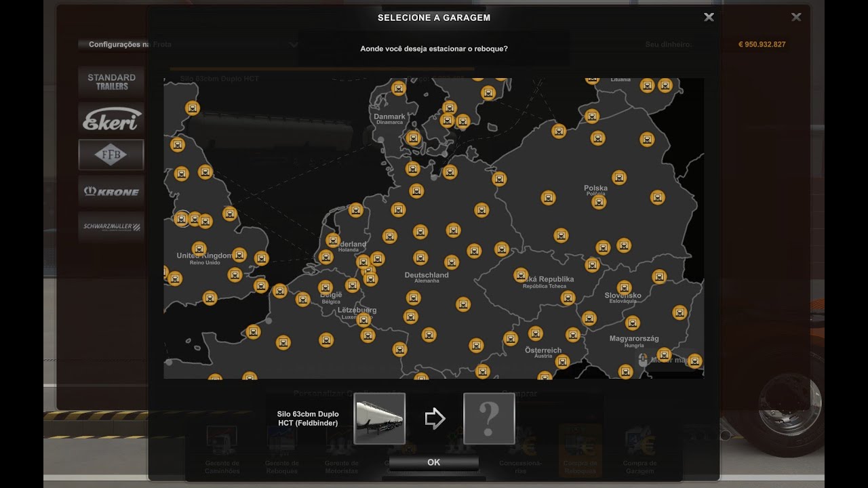The height and width of the screenshot is (488, 868).
Task: Click the mouse icon beside Mover mapa
Action: click(x=644, y=359)
